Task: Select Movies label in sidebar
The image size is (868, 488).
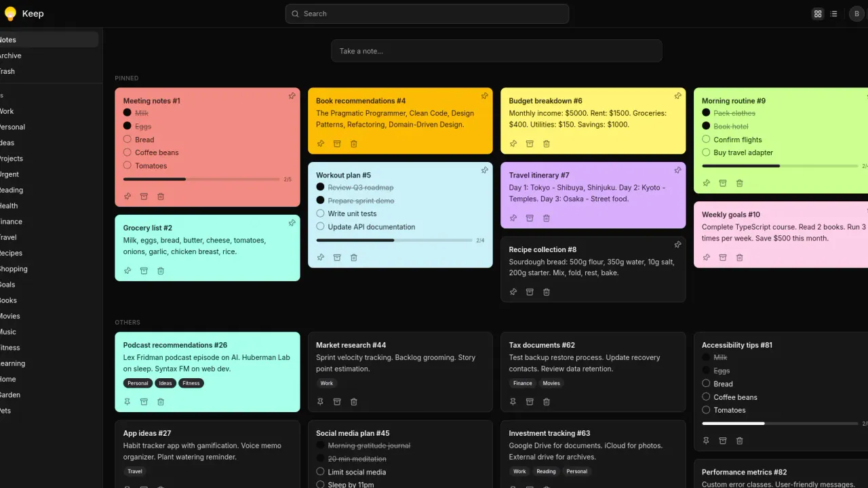Action: 47,316
